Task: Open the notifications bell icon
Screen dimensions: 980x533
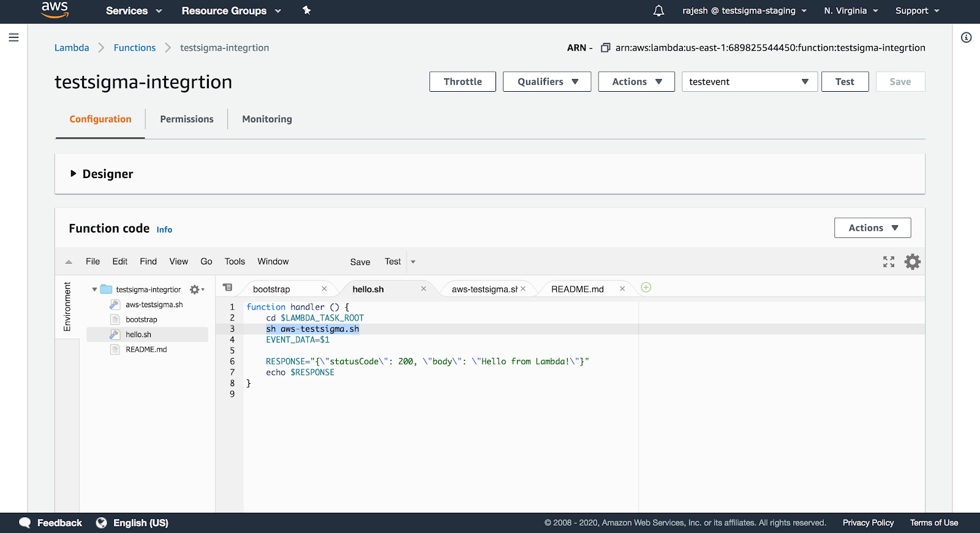Action: [x=658, y=10]
